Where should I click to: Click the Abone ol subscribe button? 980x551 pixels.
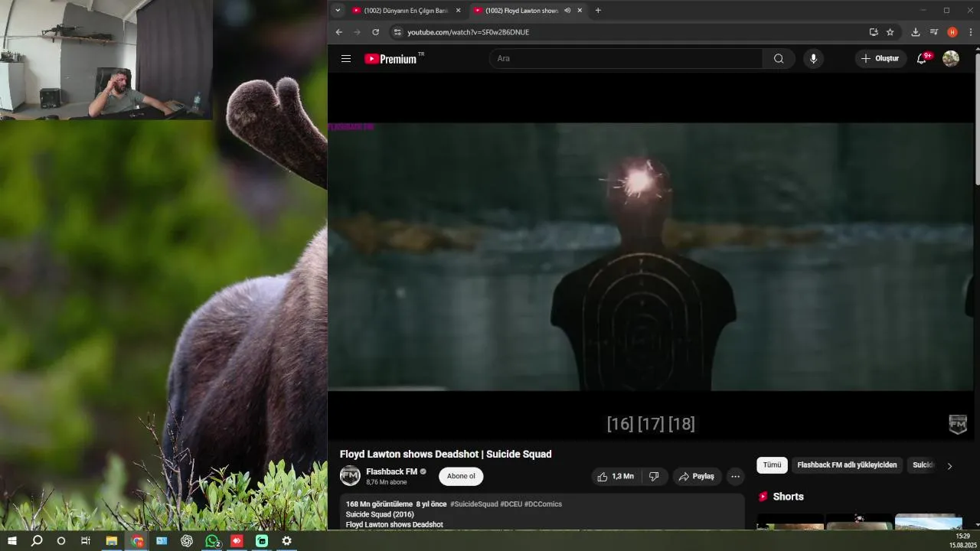[x=461, y=476]
